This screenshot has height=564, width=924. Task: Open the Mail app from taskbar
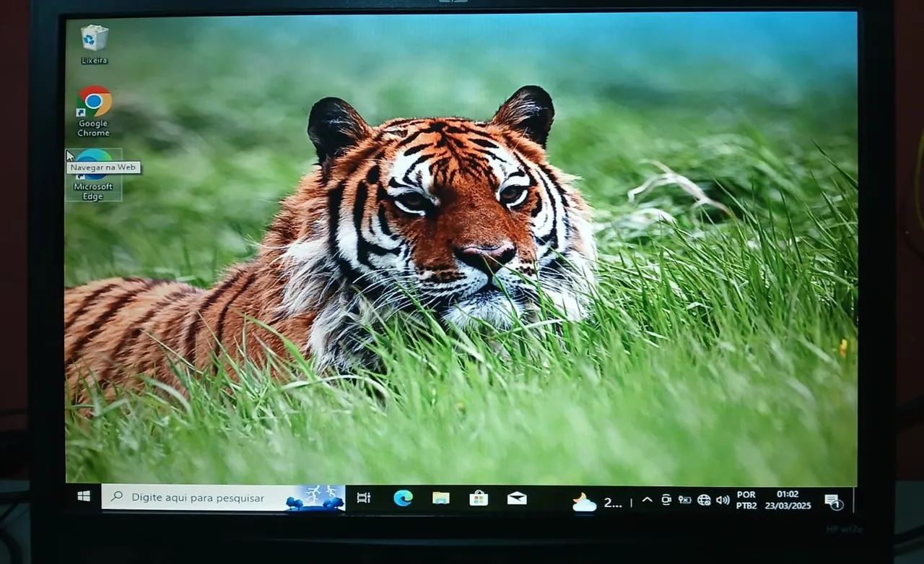point(515,498)
